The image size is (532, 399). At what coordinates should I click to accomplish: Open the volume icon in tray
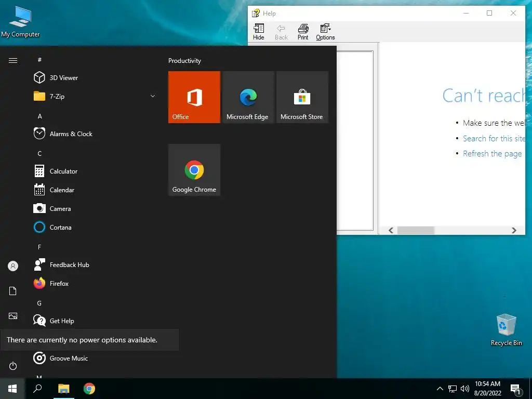pos(465,389)
